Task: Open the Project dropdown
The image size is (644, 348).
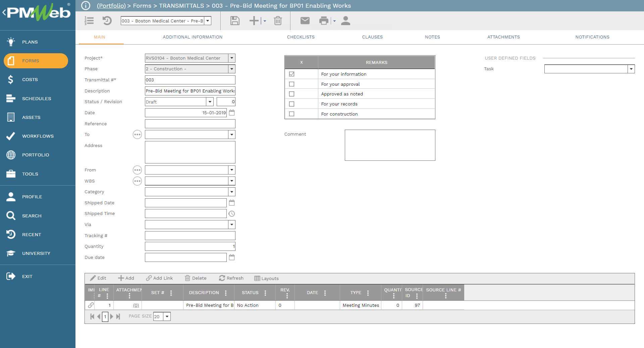Action: (231, 58)
